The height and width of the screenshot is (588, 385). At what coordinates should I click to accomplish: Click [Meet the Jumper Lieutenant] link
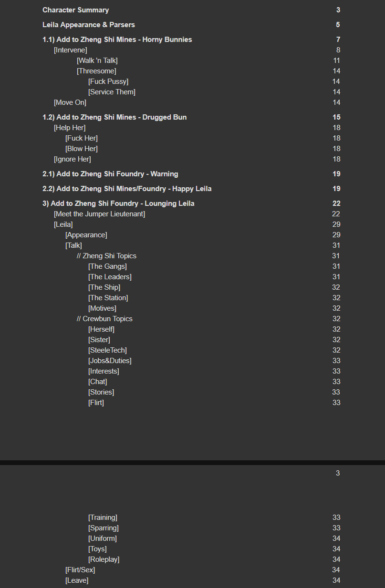coord(99,214)
